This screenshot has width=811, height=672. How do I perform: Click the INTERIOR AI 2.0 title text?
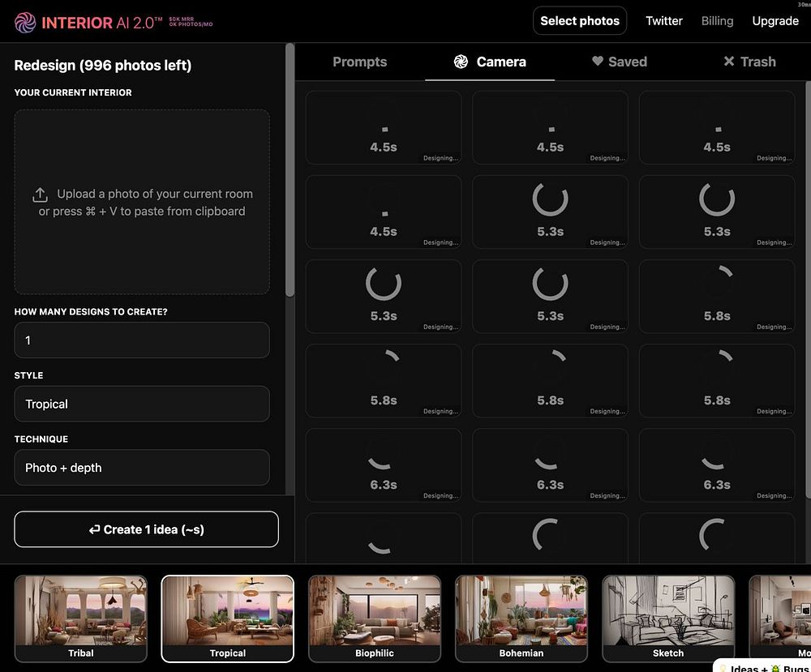tap(102, 23)
